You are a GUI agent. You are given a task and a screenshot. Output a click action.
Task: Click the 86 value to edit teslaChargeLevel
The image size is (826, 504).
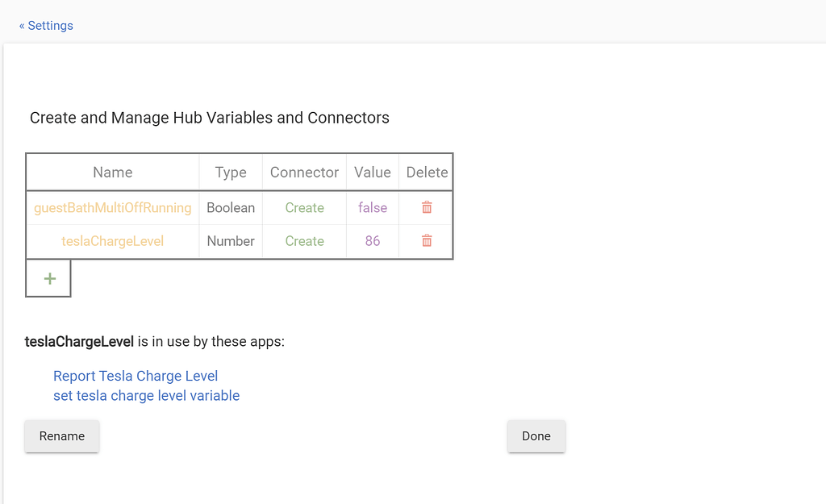point(372,241)
